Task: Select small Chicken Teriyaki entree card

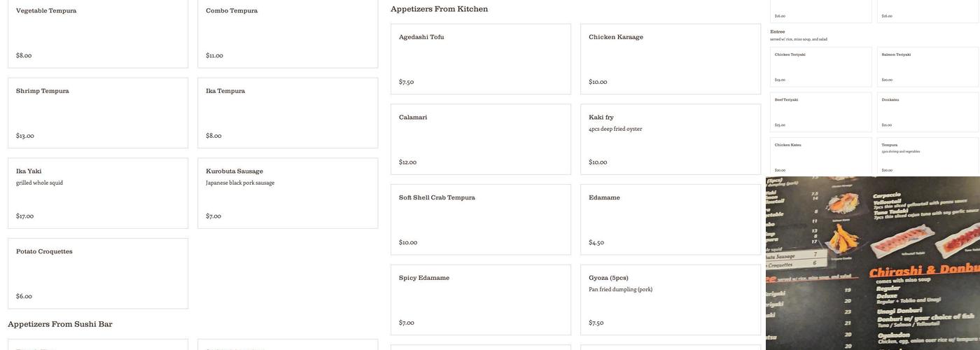Action: 821,67
